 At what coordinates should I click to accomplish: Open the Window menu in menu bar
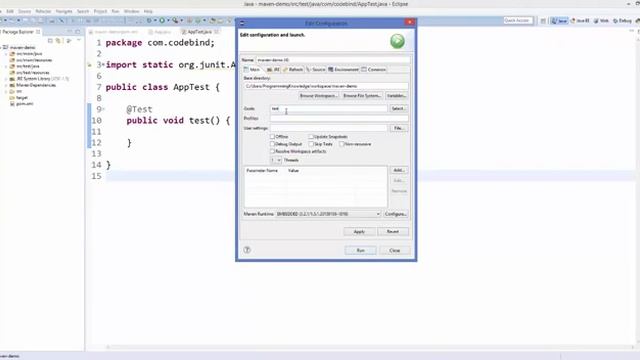coord(131,11)
